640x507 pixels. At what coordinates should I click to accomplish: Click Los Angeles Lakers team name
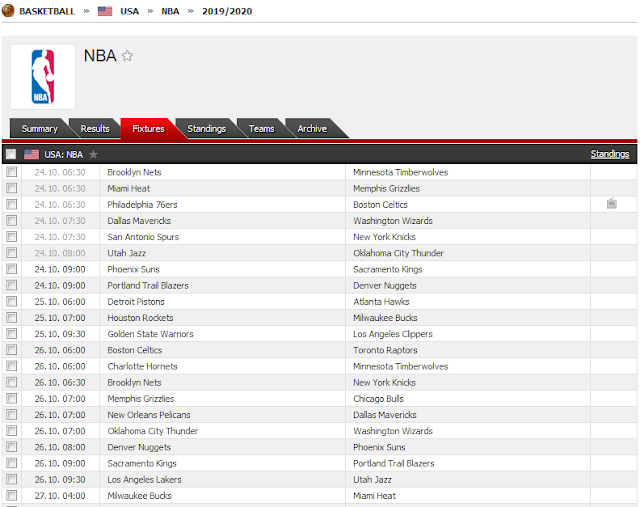point(144,480)
